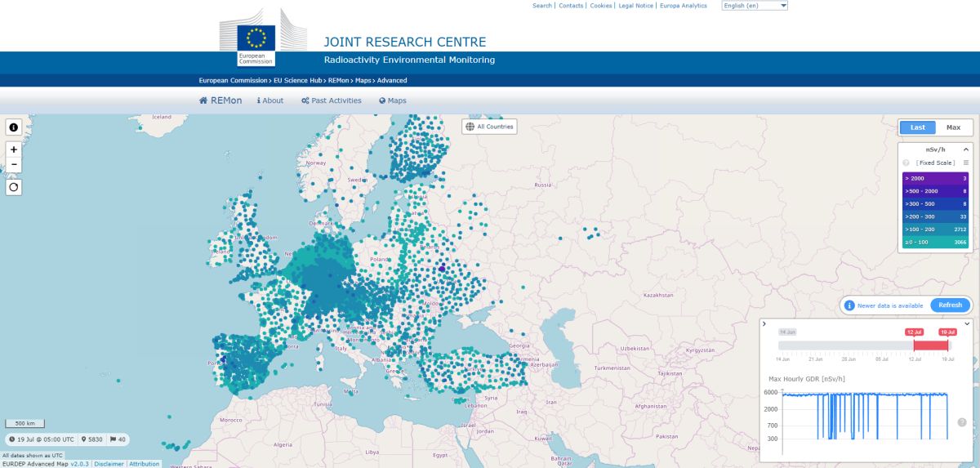Viewport: 980px width, 468px height.
Task: Collapse the nSv/h legend panel
Action: click(x=965, y=149)
